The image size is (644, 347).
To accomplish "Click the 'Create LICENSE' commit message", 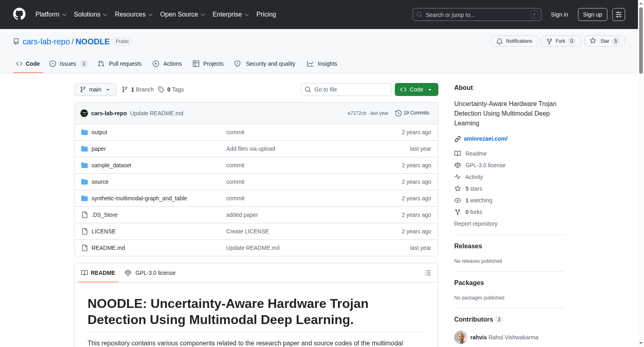I will (x=248, y=231).
